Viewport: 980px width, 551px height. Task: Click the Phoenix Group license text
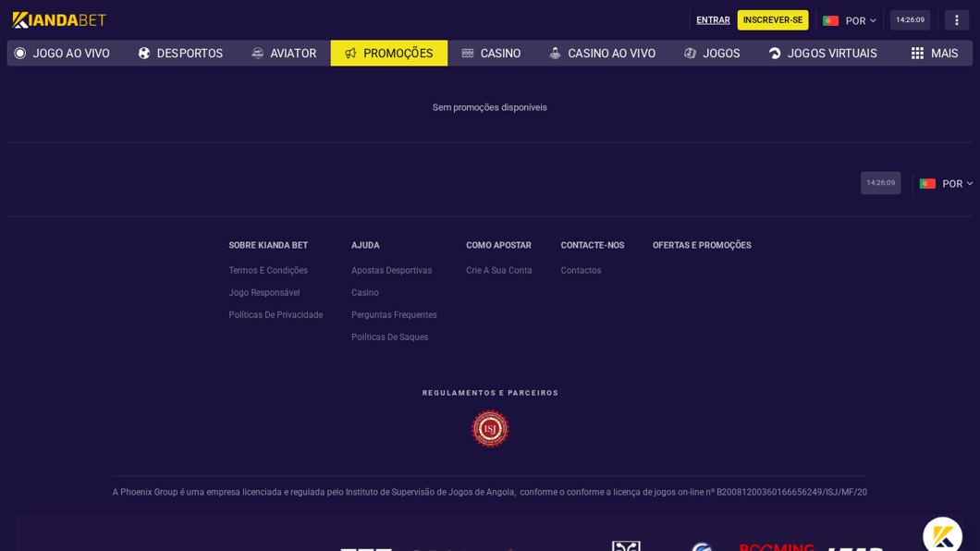[489, 492]
